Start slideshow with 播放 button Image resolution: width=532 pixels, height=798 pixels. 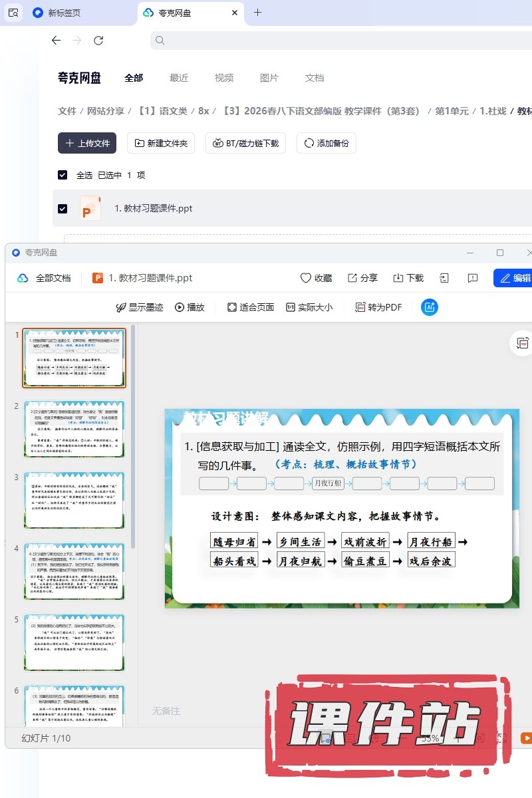pos(180,307)
